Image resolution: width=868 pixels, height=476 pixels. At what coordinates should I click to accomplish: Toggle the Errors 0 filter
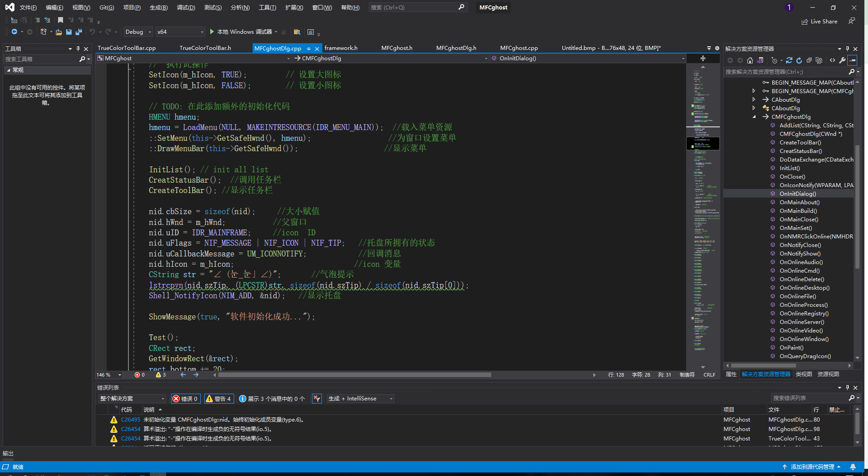click(185, 399)
